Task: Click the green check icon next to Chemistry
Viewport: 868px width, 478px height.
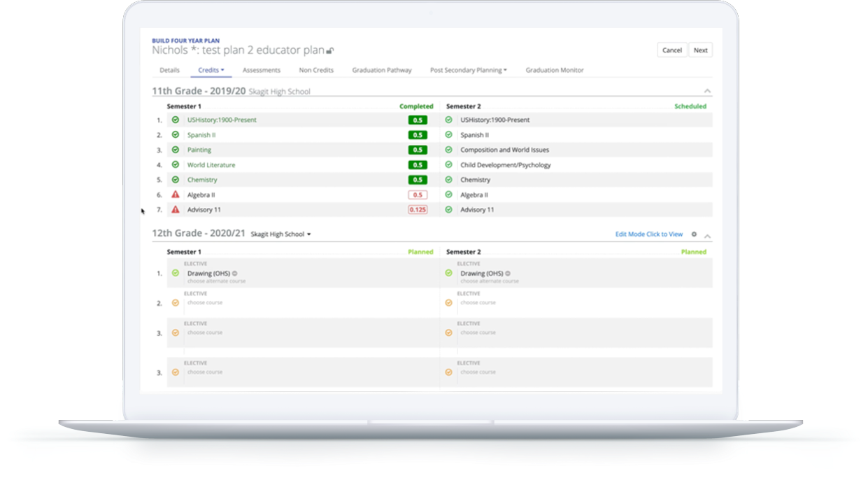Action: 176,180
